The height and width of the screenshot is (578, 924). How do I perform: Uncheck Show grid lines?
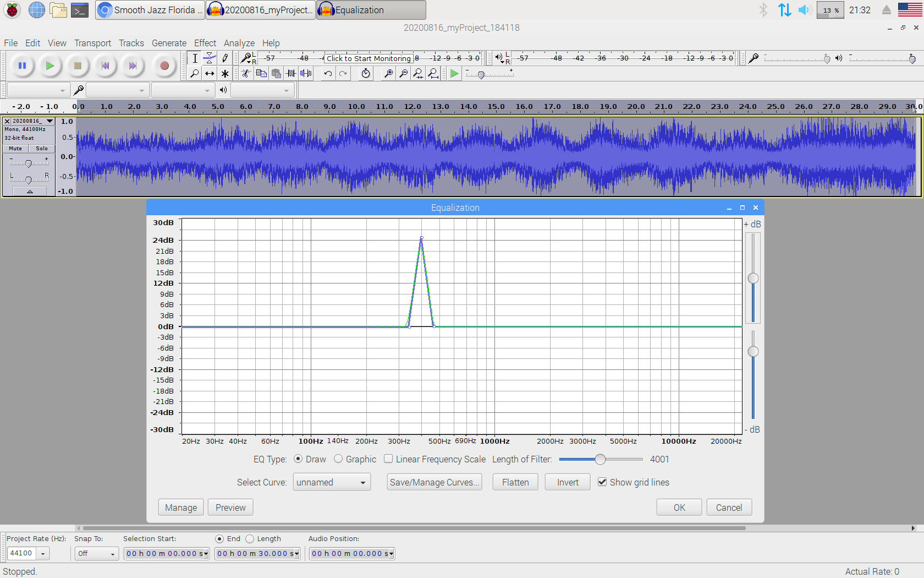click(x=602, y=482)
